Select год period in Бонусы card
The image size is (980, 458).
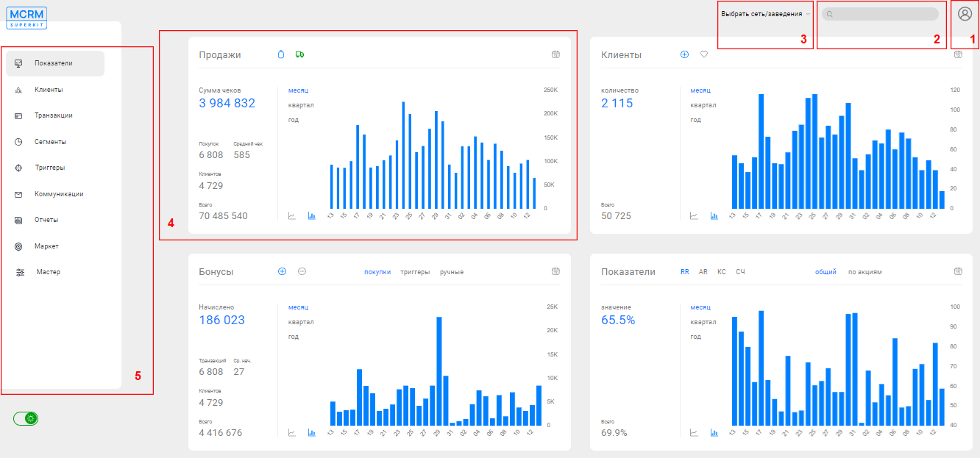click(294, 337)
